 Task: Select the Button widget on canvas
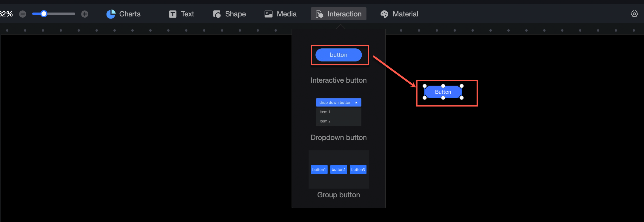coord(443,92)
